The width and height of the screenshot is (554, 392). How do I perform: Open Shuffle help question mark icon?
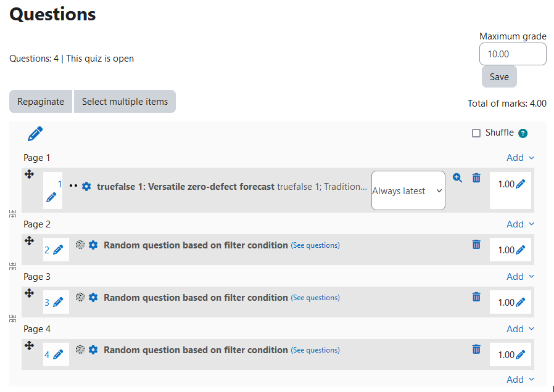[x=523, y=133]
